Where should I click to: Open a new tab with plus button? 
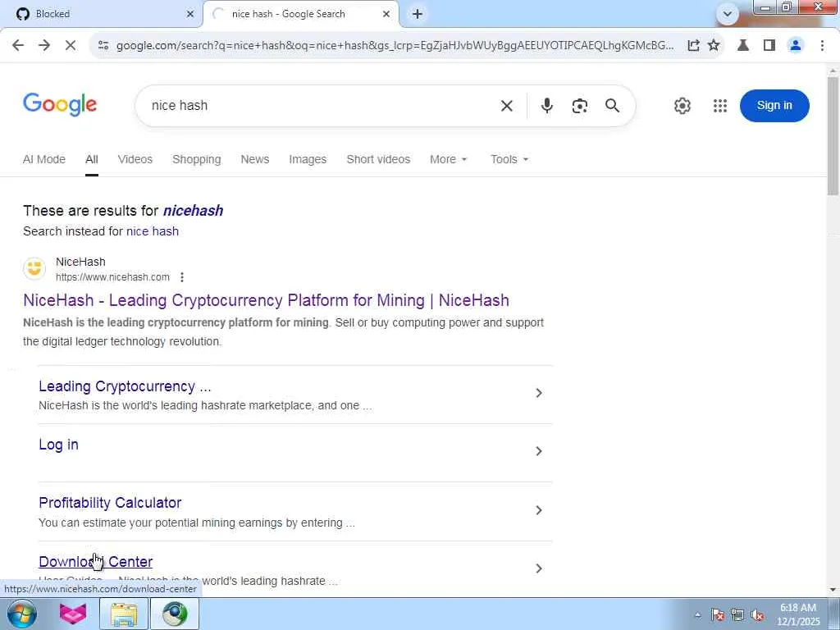(418, 14)
